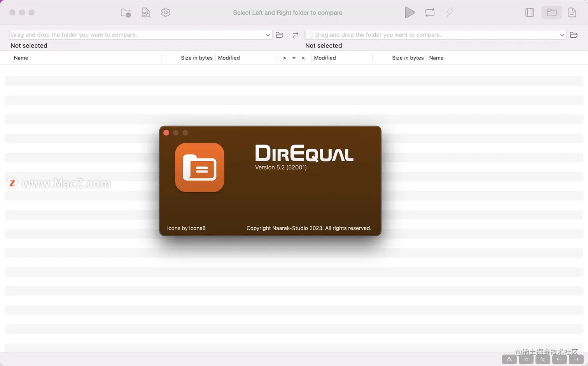Open the folder exclusion filter icon
The height and width of the screenshot is (366, 588).
point(126,12)
